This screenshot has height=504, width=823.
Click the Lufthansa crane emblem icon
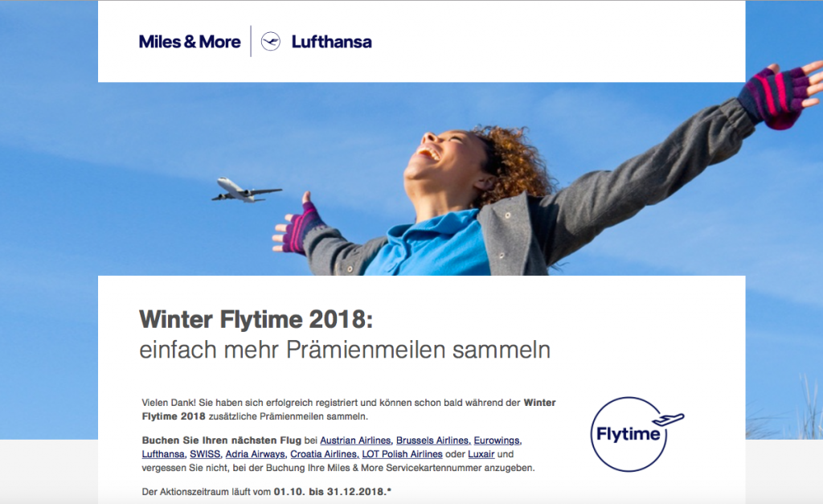click(x=271, y=42)
